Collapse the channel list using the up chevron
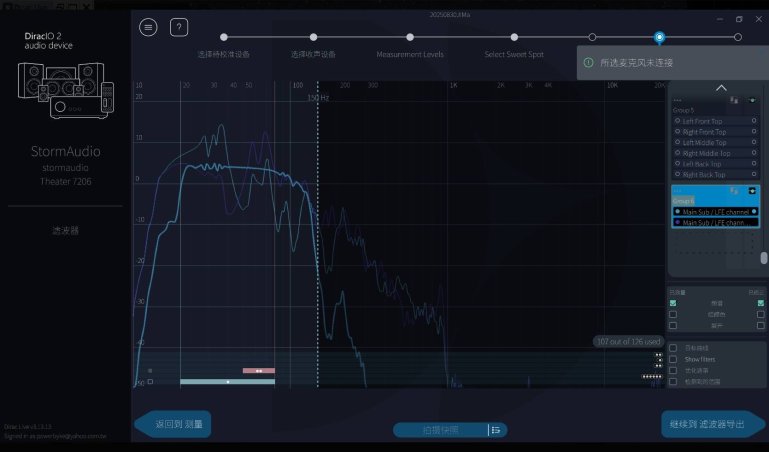 coord(719,88)
